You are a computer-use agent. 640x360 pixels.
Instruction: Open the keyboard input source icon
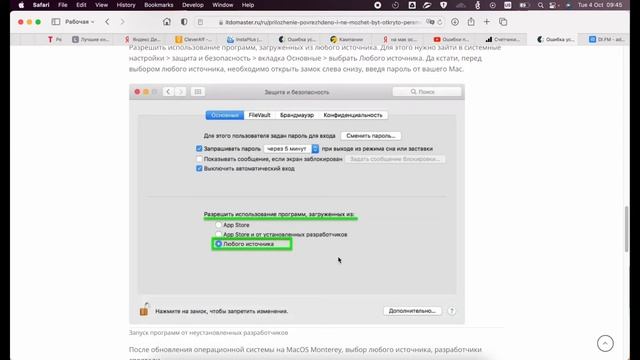pos(508,5)
